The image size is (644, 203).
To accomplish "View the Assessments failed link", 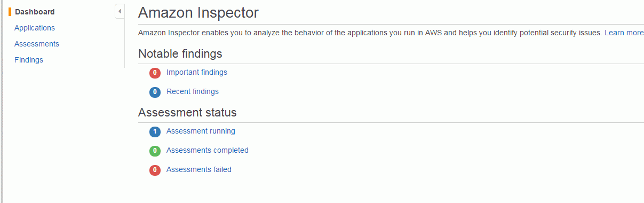I will 199,169.
